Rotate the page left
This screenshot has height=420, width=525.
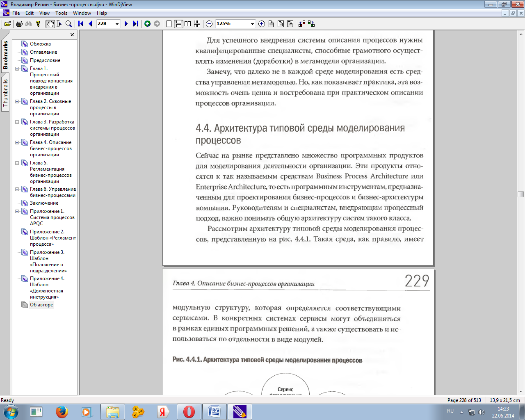click(302, 24)
